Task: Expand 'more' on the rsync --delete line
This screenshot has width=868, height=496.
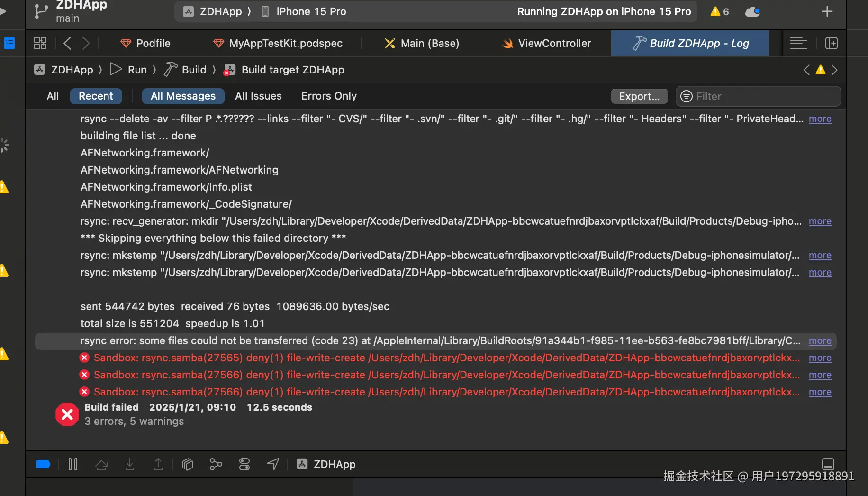Action: [820, 119]
